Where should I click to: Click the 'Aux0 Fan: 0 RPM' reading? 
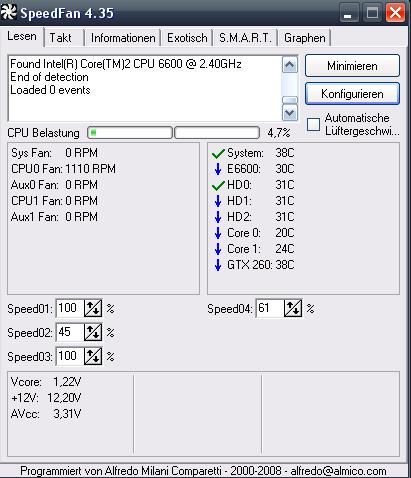coord(54,185)
